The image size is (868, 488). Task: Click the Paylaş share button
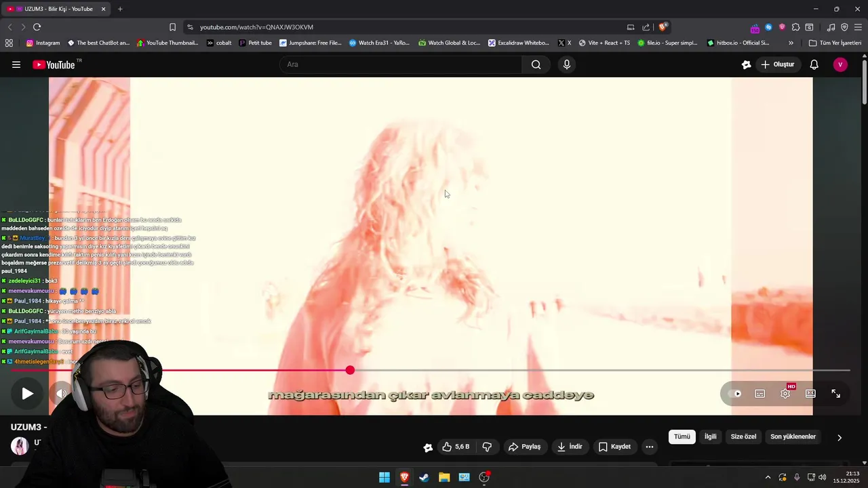click(525, 447)
